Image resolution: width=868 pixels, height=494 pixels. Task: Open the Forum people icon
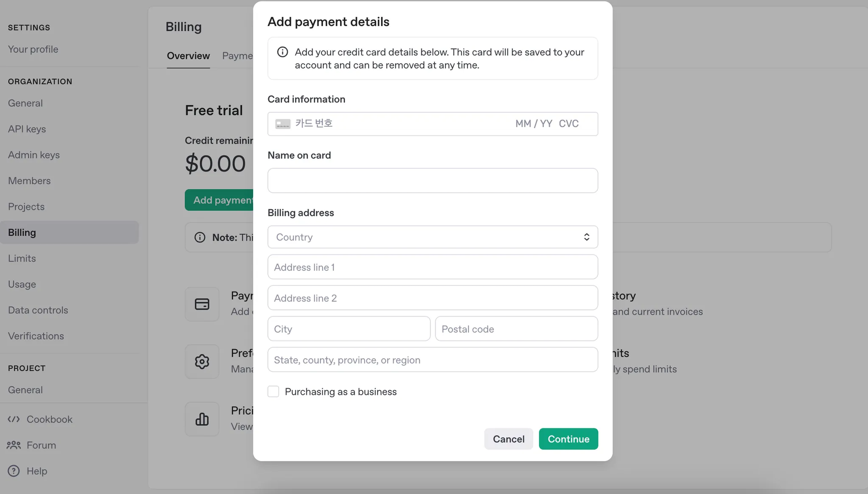tap(14, 445)
